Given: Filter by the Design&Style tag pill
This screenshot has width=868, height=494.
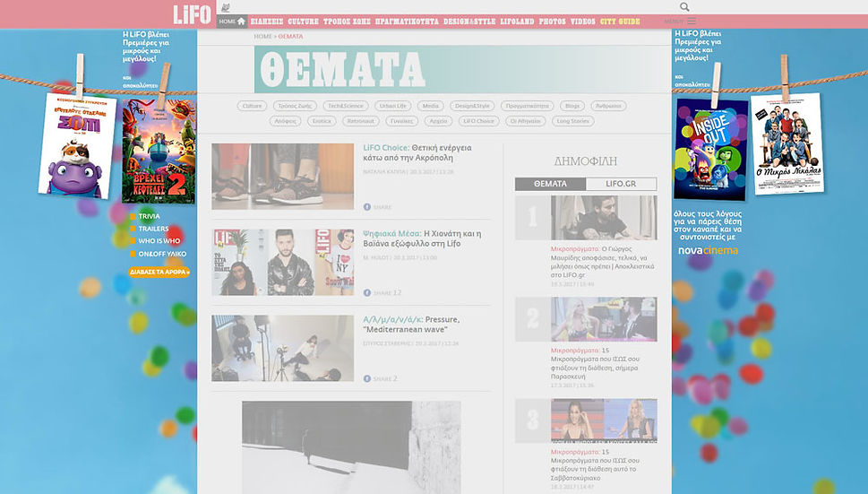Looking at the screenshot, I should pos(472,106).
